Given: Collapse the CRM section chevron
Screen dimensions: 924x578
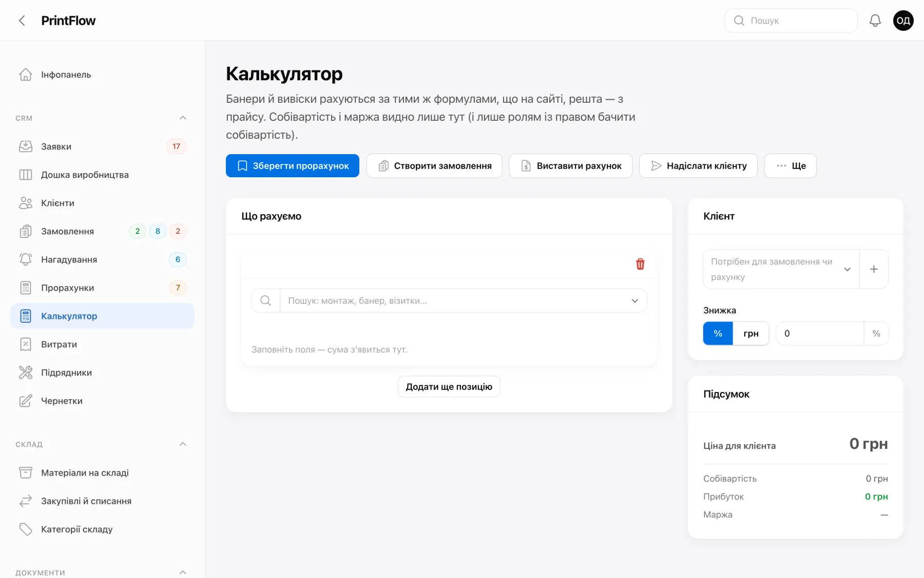Looking at the screenshot, I should [183, 118].
